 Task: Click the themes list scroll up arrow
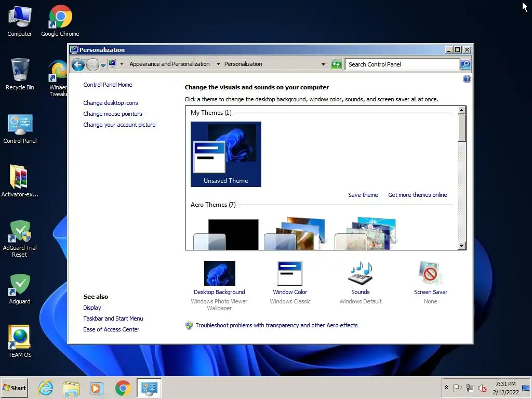pos(461,110)
